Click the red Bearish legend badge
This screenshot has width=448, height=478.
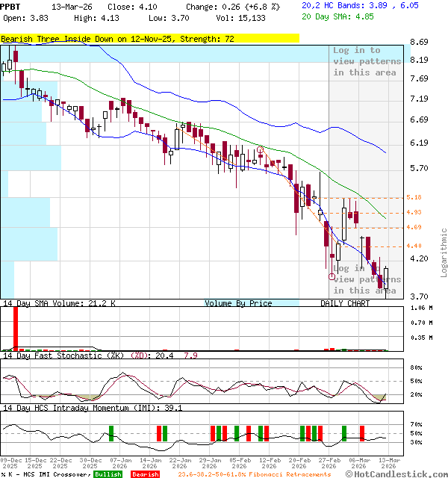coord(146,474)
